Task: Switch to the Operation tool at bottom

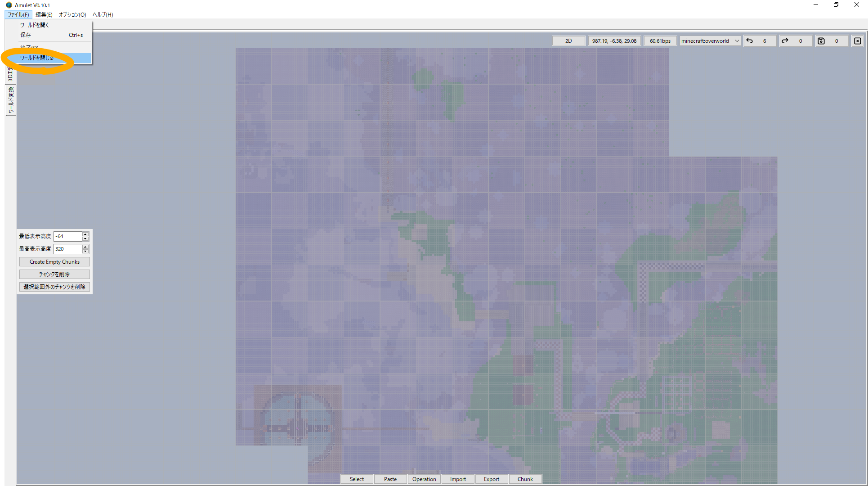Action: 424,479
